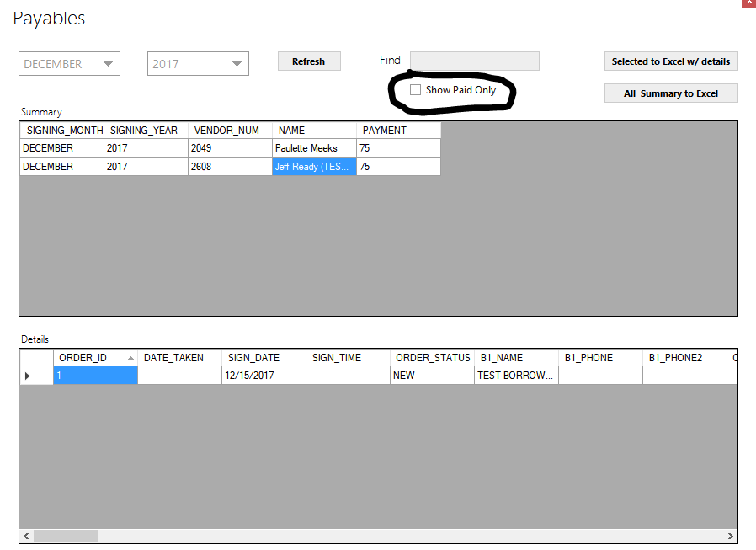Open the year dropdown showing 2017

(x=198, y=64)
